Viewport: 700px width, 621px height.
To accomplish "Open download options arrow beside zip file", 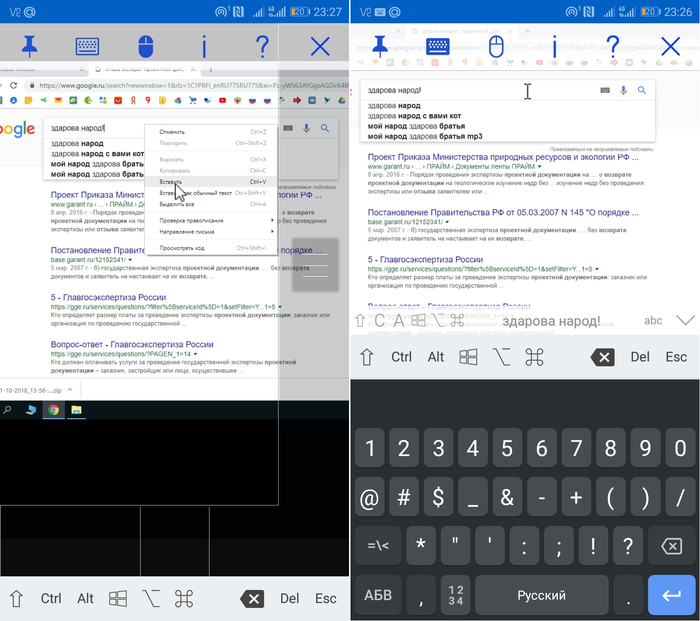I will [x=70, y=390].
